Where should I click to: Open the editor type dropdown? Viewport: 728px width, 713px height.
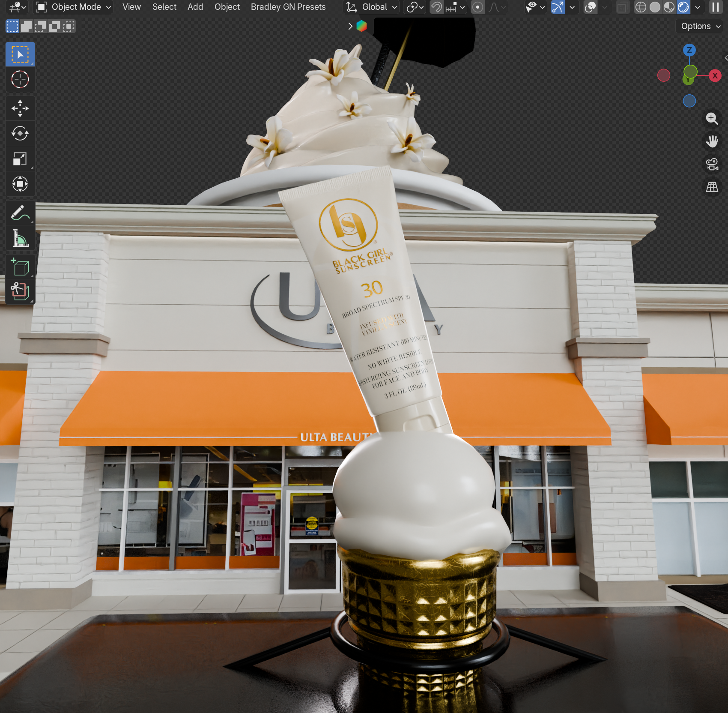pyautogui.click(x=18, y=7)
